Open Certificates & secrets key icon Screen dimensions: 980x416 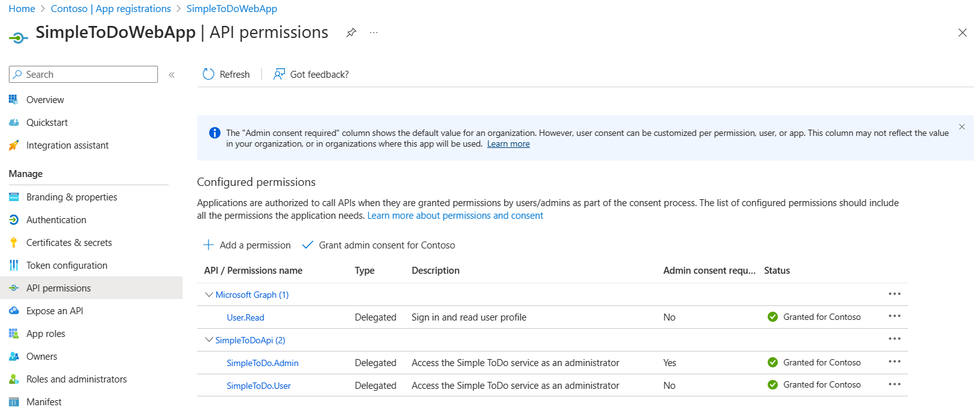[14, 243]
